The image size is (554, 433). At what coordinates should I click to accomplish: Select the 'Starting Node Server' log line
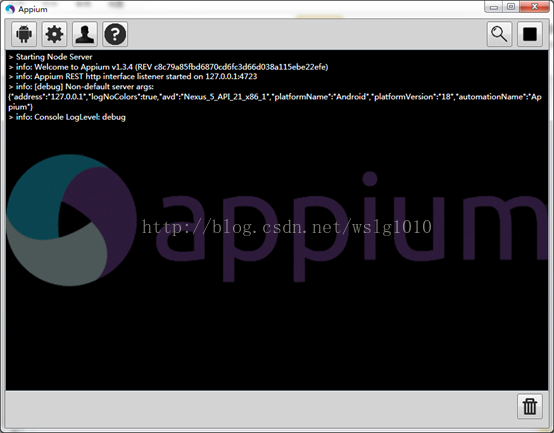pos(51,57)
